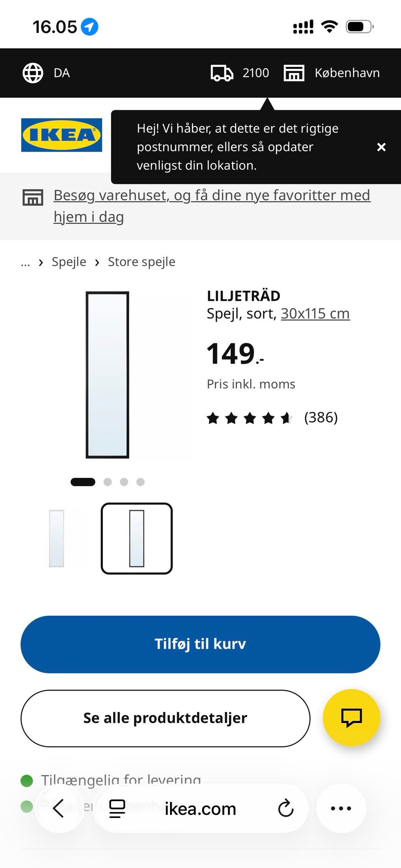The height and width of the screenshot is (868, 401).
Task: Go back with browser back arrow
Action: point(58,808)
